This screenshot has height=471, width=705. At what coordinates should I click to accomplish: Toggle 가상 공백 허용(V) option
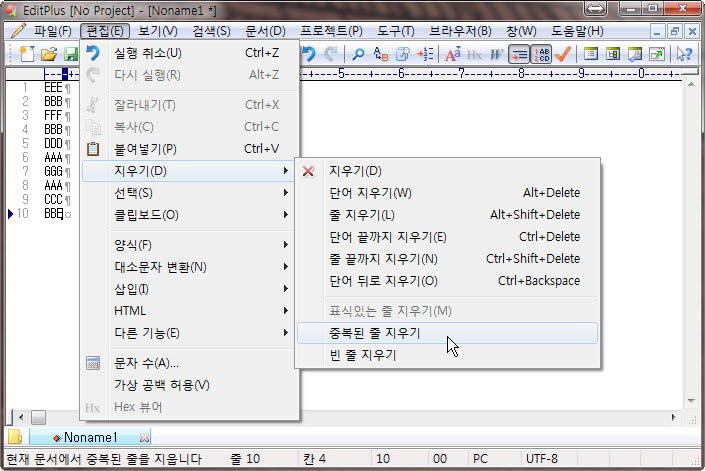tap(190, 385)
